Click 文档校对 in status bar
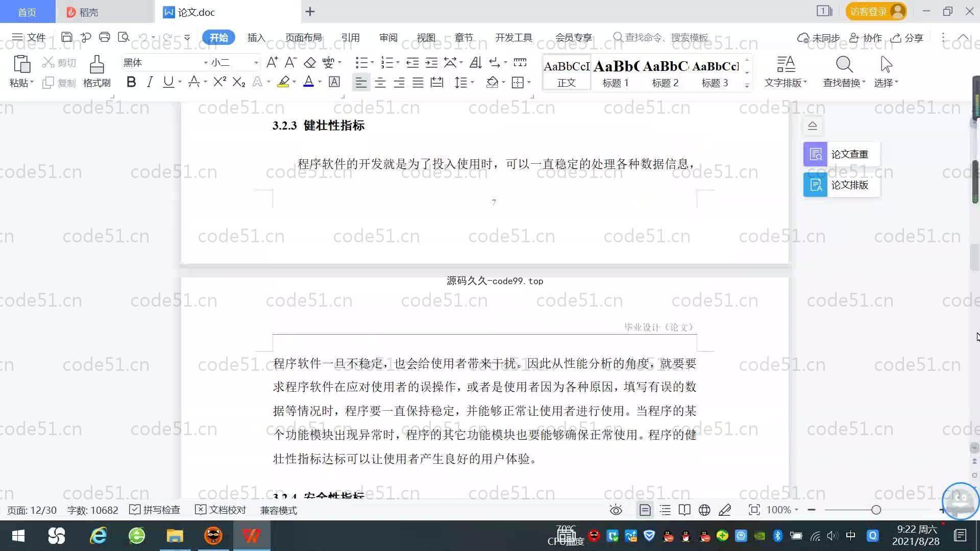 (220, 510)
